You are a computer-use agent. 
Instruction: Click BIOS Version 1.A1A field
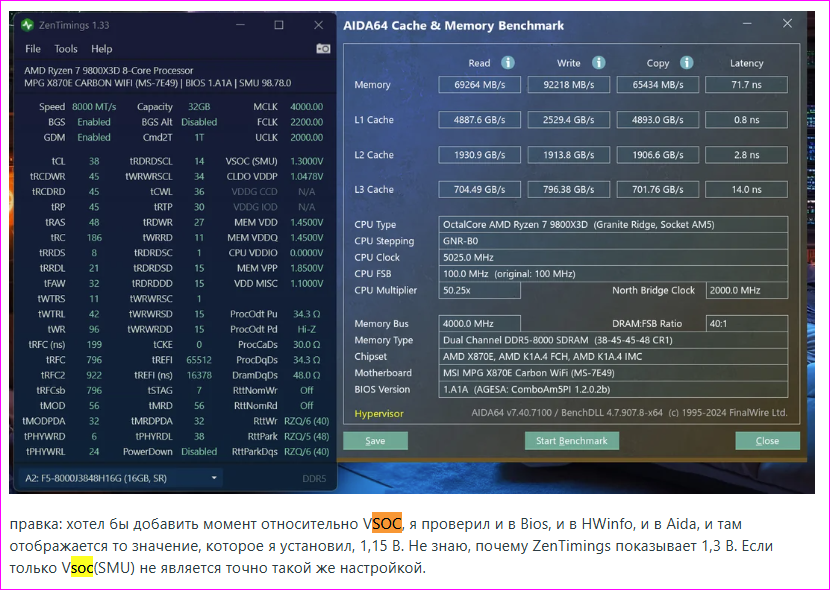coord(613,389)
